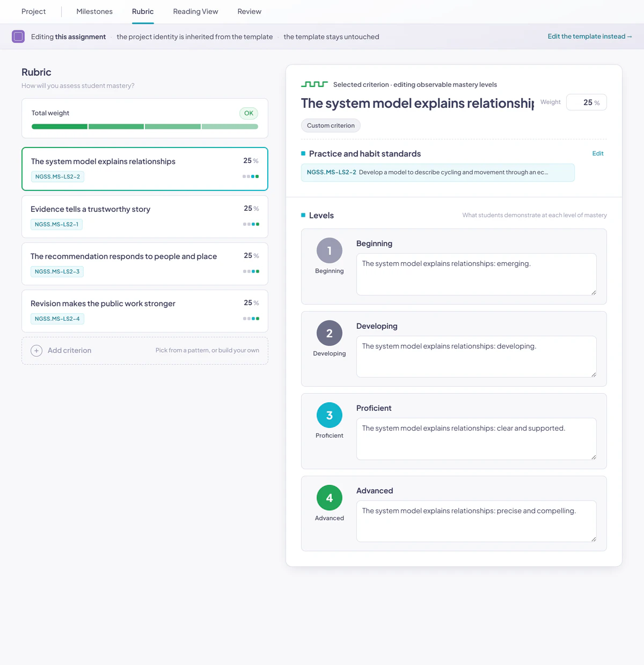Click the OK total weight badge
Screen dimensions: 644x665
point(248,113)
